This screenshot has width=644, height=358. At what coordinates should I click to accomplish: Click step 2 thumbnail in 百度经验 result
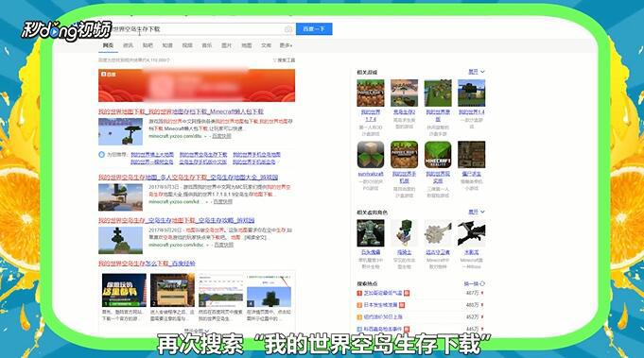[x=172, y=290]
